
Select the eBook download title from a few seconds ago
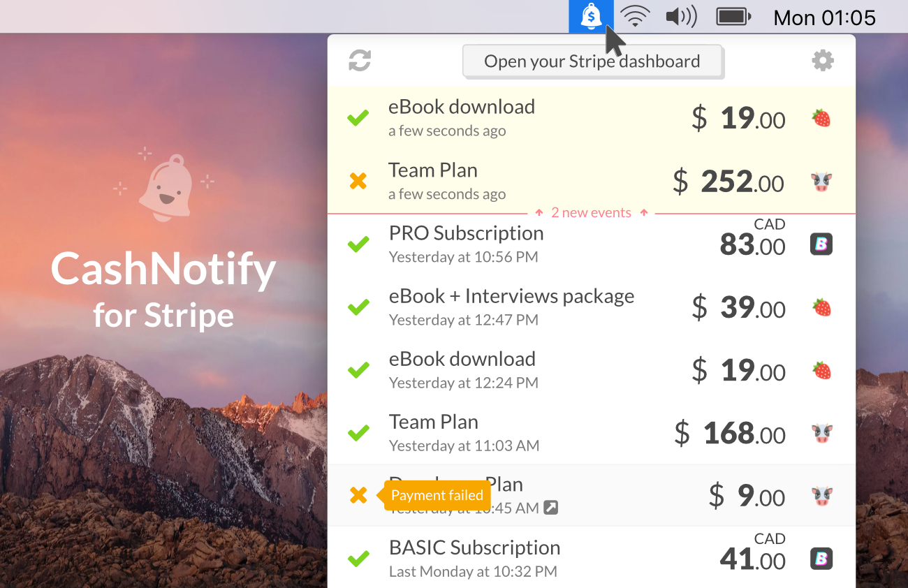pyautogui.click(x=462, y=107)
